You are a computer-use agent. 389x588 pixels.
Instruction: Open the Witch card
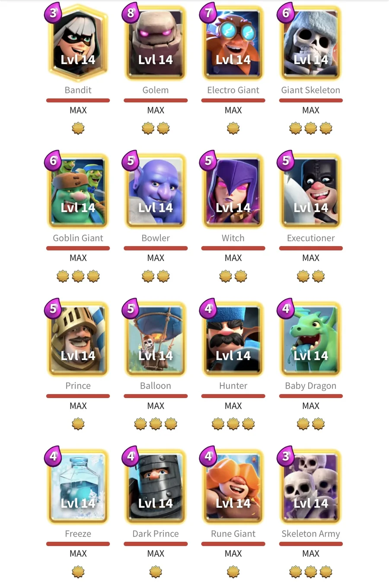point(233,191)
